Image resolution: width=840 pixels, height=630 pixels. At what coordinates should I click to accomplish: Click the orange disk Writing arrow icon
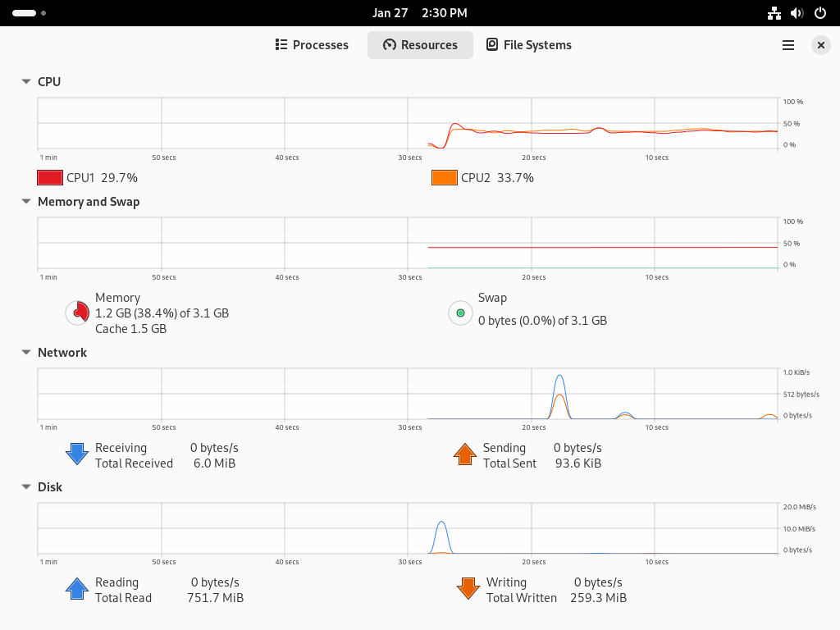pyautogui.click(x=468, y=589)
